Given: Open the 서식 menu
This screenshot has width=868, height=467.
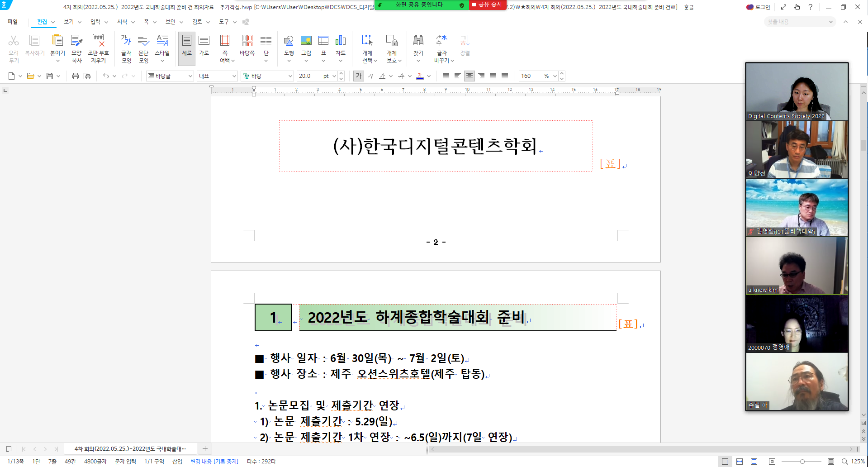Looking at the screenshot, I should 122,22.
